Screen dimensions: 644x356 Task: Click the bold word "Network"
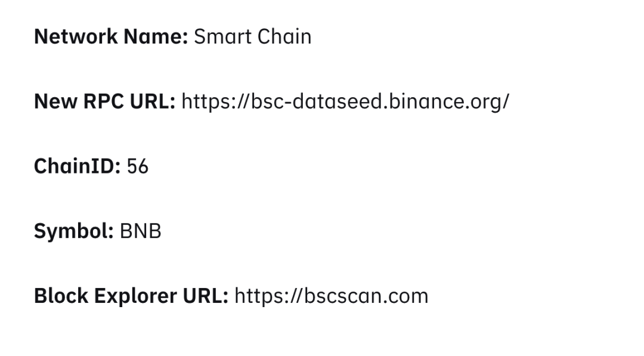[x=76, y=37]
